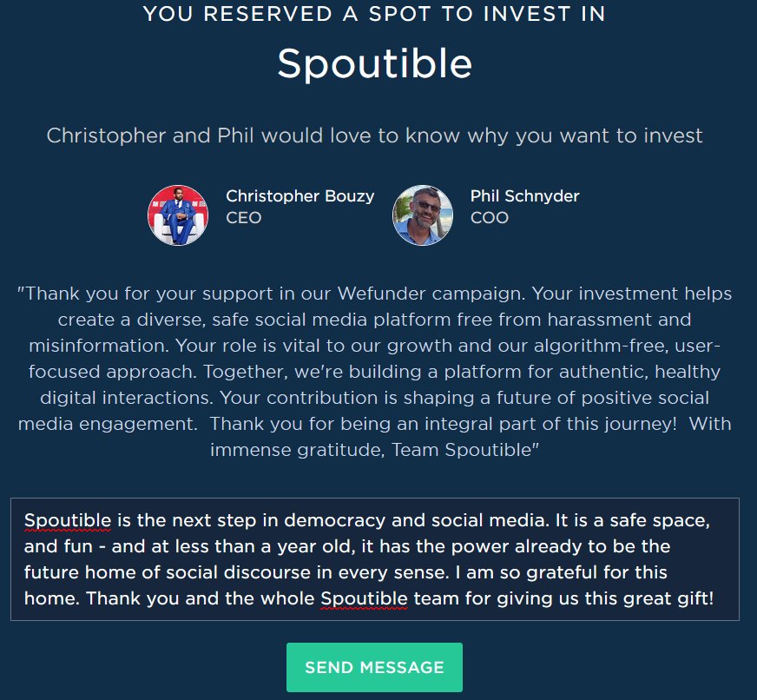Focus the investment reason message box
This screenshot has width=757, height=700.
pyautogui.click(x=375, y=559)
